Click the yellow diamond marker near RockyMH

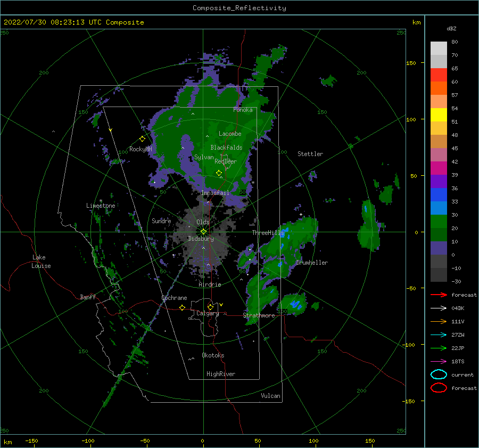point(142,139)
